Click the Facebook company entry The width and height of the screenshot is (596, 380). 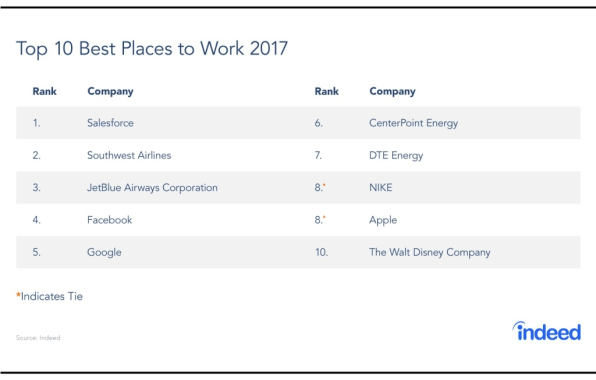coord(109,220)
